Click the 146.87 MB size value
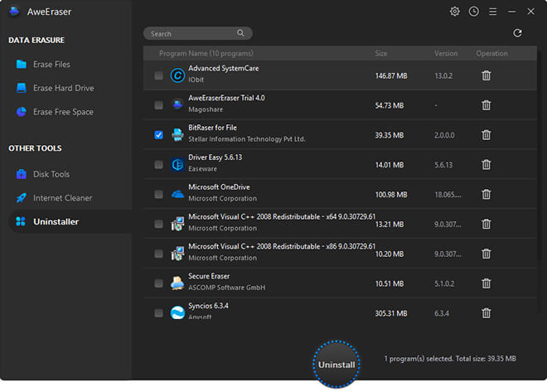The height and width of the screenshot is (392, 547). click(x=391, y=75)
